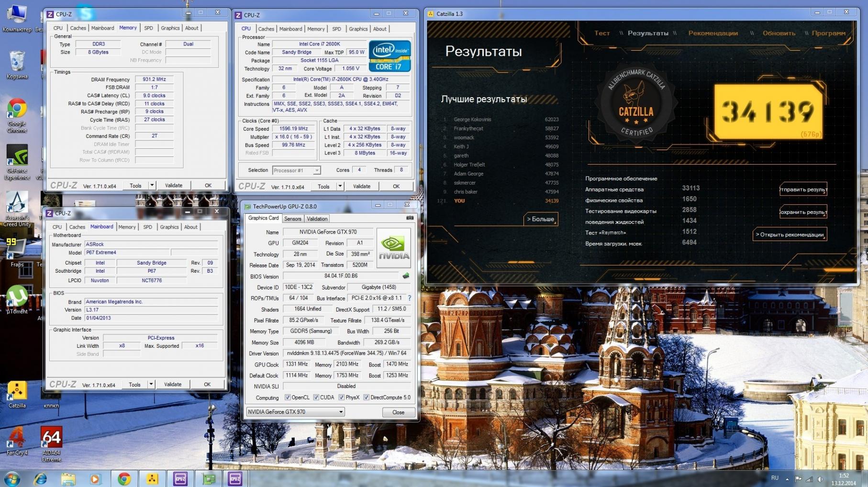Switch to the Sensors tab in GPU-Z
Screen dimensions: 868x487
pyautogui.click(x=293, y=219)
